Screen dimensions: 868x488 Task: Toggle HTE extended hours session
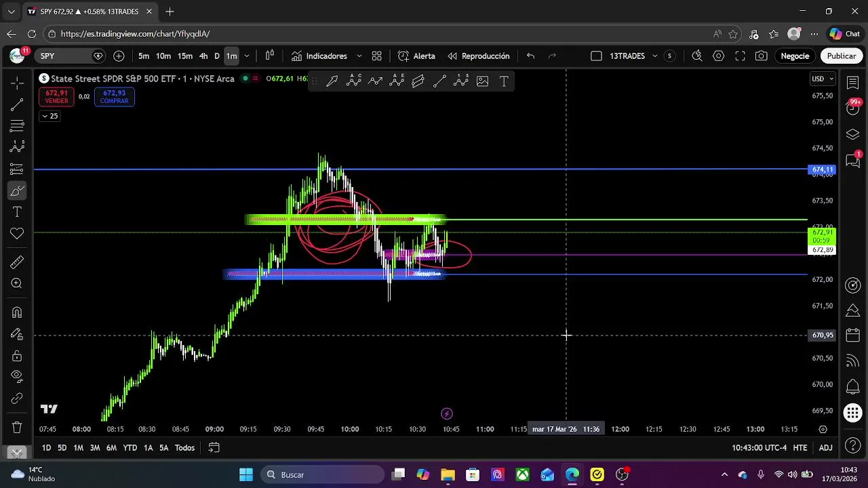(800, 448)
